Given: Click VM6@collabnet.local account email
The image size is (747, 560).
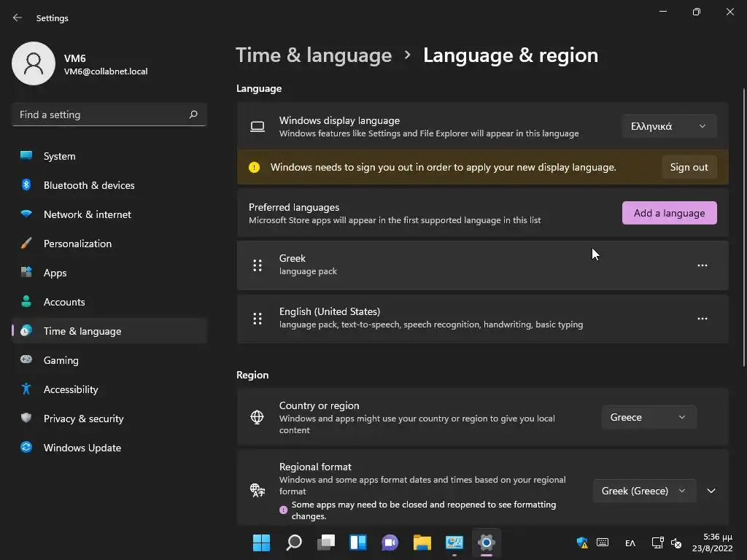Looking at the screenshot, I should [106, 71].
